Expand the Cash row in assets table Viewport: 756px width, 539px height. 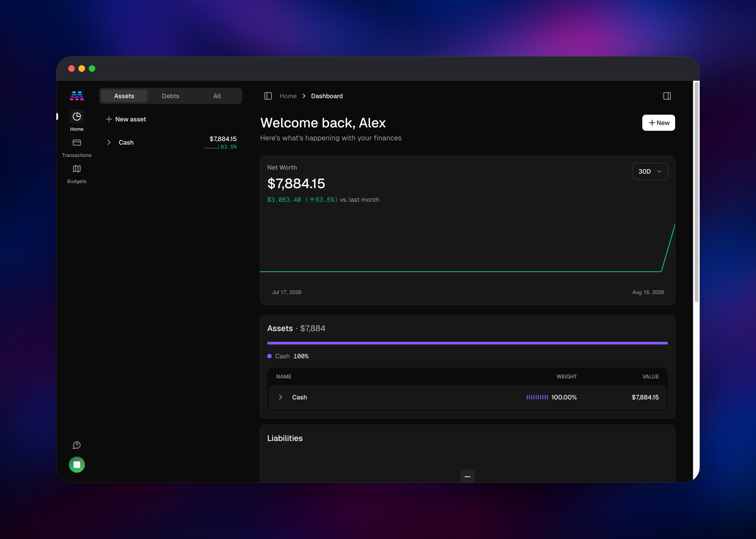click(281, 397)
